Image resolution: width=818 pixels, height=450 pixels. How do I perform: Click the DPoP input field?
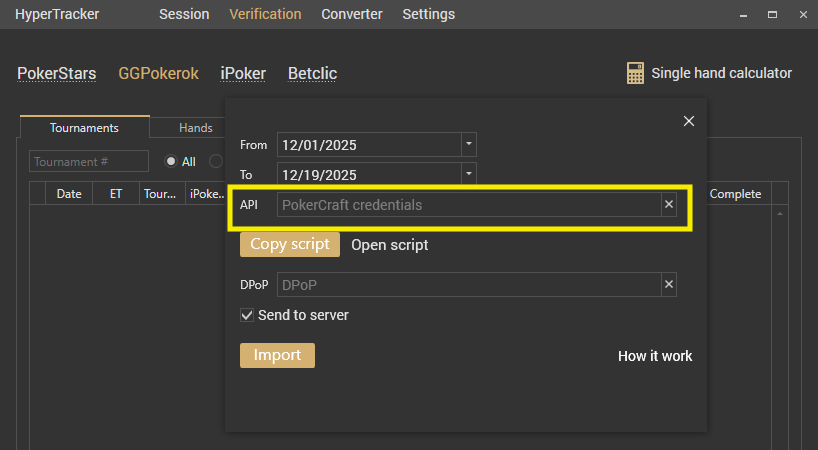click(x=468, y=285)
